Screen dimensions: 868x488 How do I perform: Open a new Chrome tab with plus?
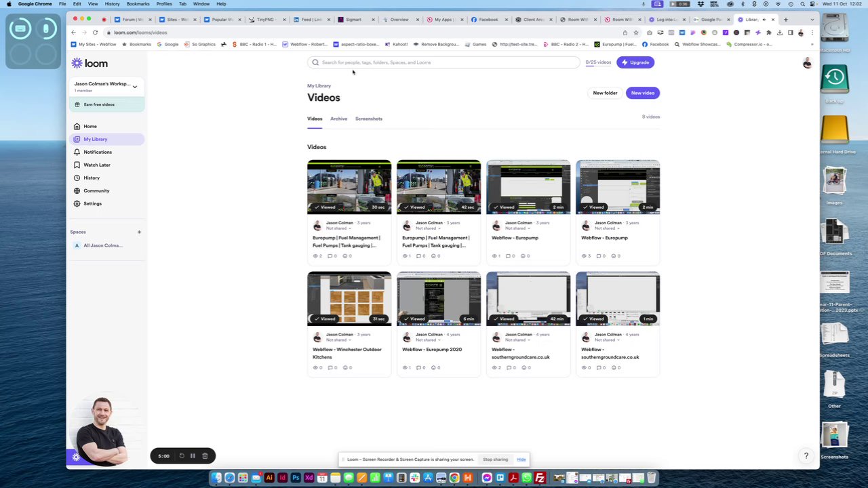click(785, 20)
